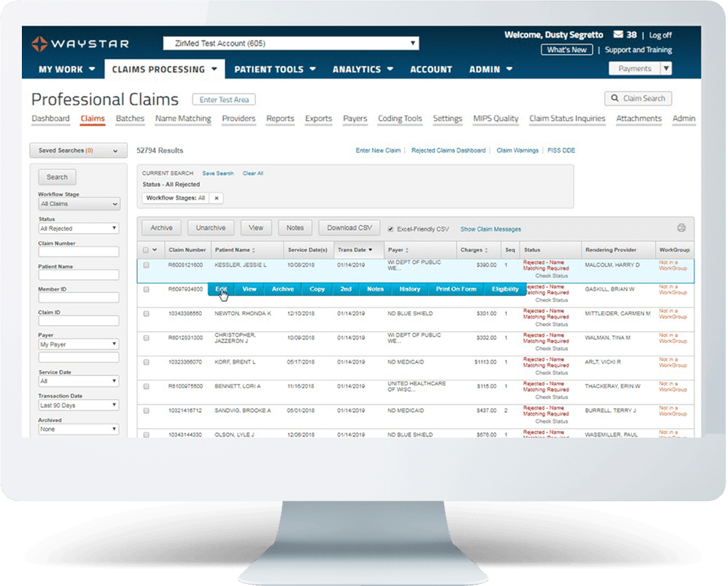Screen dimensions: 728x586
Task: Open the Workflow Stage dropdown
Action: pos(78,204)
